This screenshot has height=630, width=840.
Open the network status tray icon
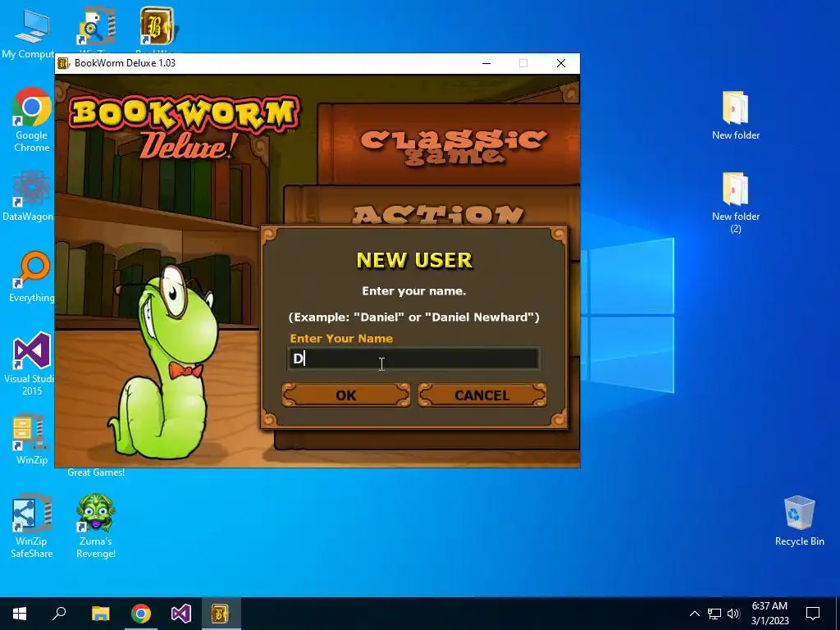pyautogui.click(x=714, y=614)
